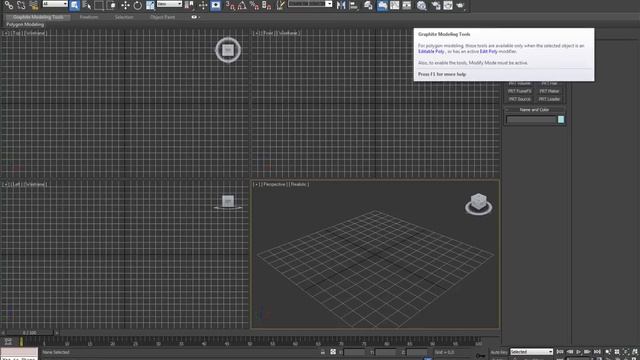Screen dimensions: 640x360
Task: Activate the Select and Scale tool
Action: (150, 5)
